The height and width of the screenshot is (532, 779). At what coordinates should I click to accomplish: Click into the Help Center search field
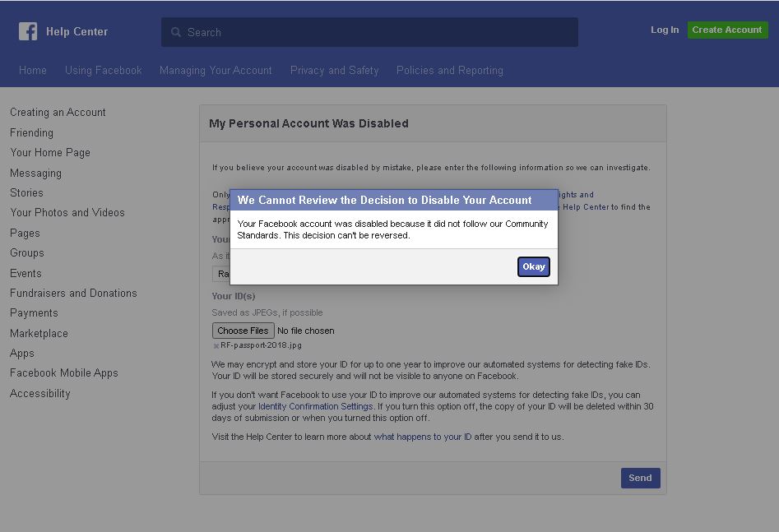[x=369, y=32]
